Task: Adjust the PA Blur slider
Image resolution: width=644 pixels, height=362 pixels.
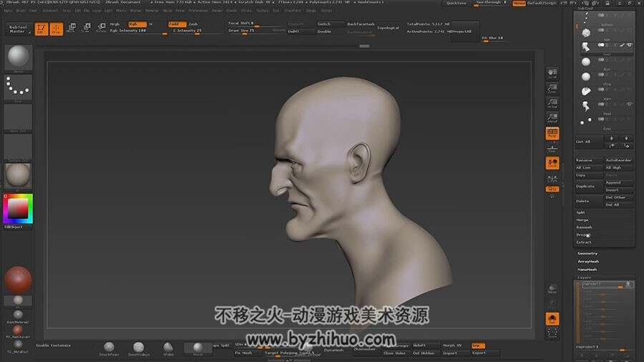Action: (492, 39)
